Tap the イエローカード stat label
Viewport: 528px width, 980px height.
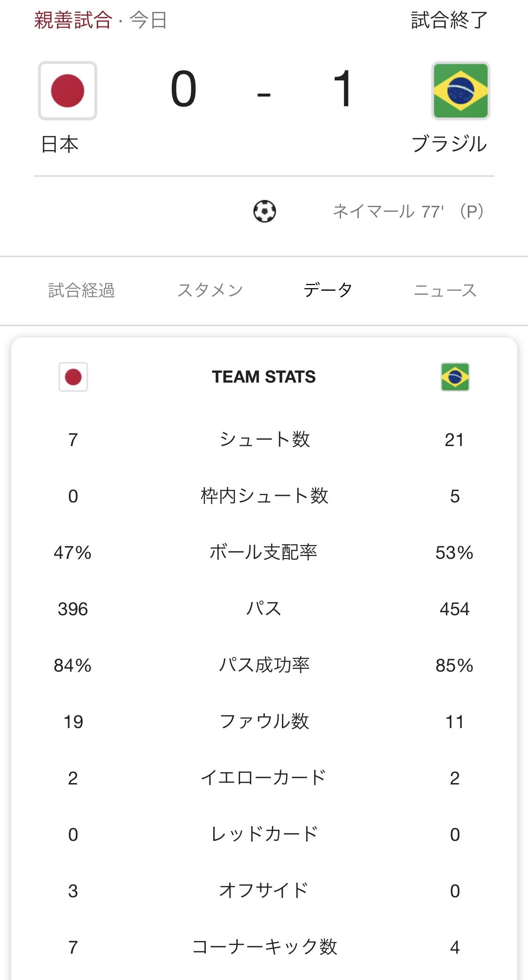pyautogui.click(x=264, y=778)
